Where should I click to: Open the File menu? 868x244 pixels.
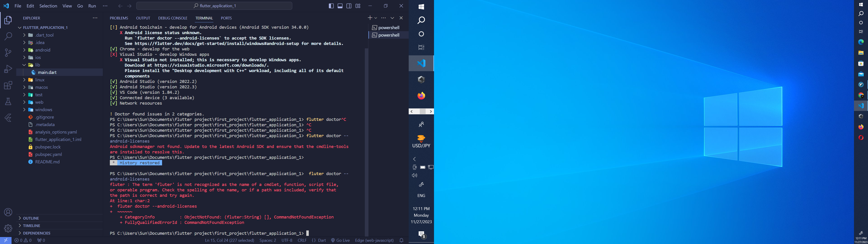click(18, 6)
